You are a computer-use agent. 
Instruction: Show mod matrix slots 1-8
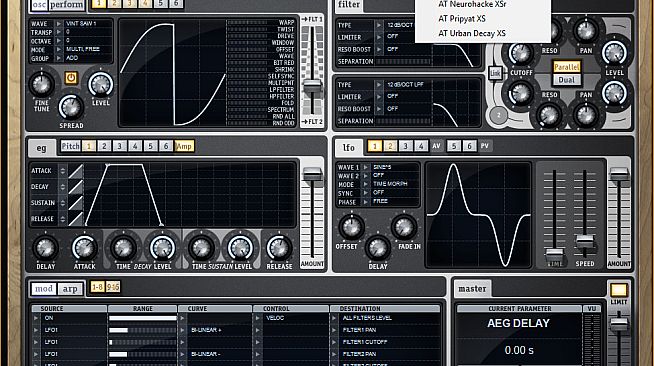(x=98, y=287)
